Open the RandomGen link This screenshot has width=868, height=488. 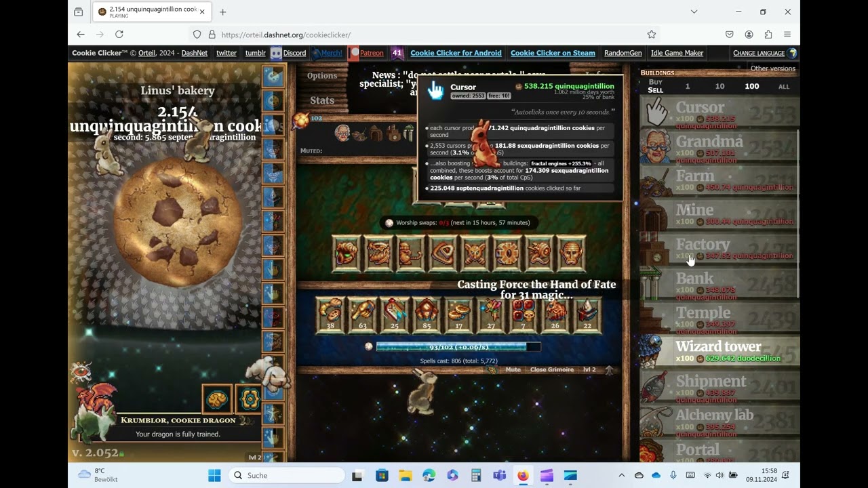pos(623,53)
